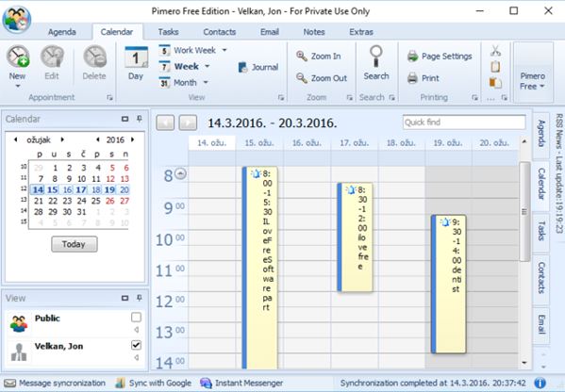Expand the Velkan, Jon row arrow
565x392 pixels.
136,357
